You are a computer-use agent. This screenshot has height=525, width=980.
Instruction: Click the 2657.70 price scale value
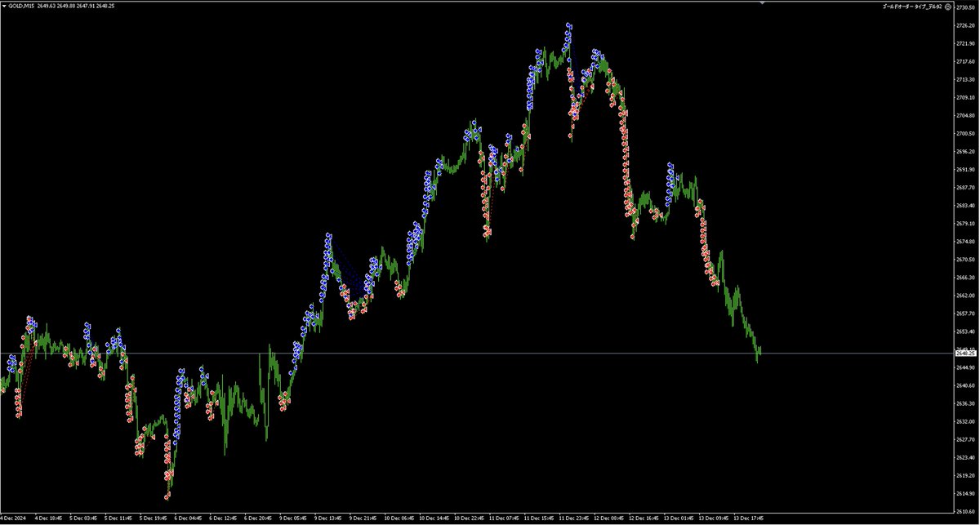[x=964, y=314]
